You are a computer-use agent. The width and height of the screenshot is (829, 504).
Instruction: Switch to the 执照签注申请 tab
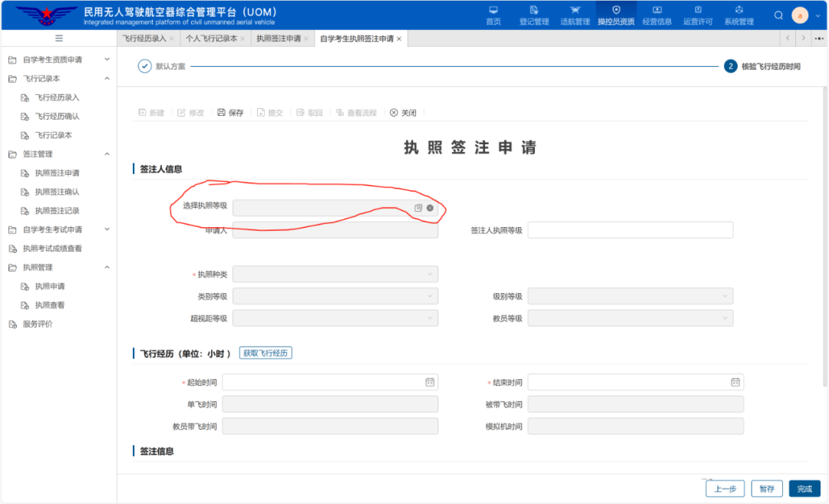[279, 38]
